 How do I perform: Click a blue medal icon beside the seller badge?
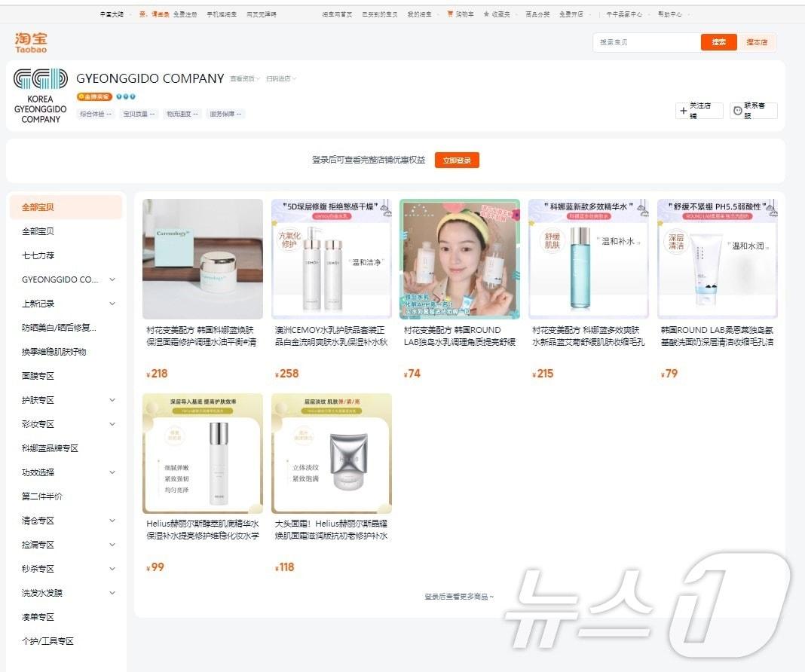(x=118, y=96)
